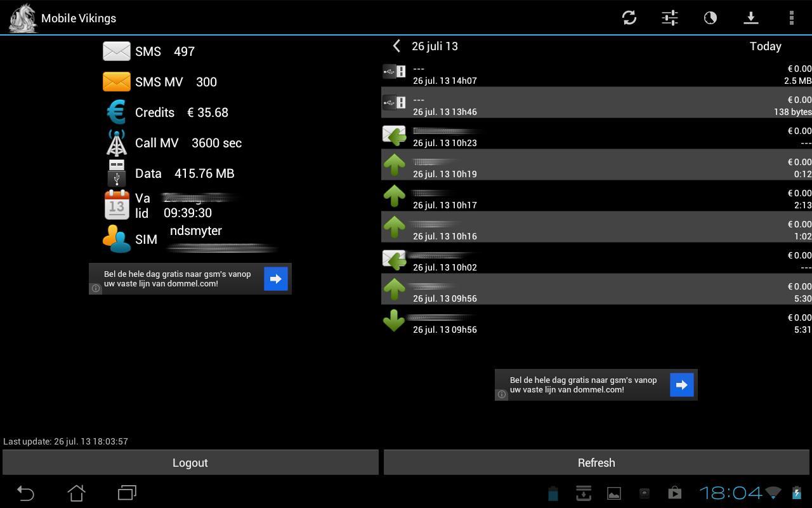812x508 pixels.
Task: Click the Logout button
Action: pos(190,462)
